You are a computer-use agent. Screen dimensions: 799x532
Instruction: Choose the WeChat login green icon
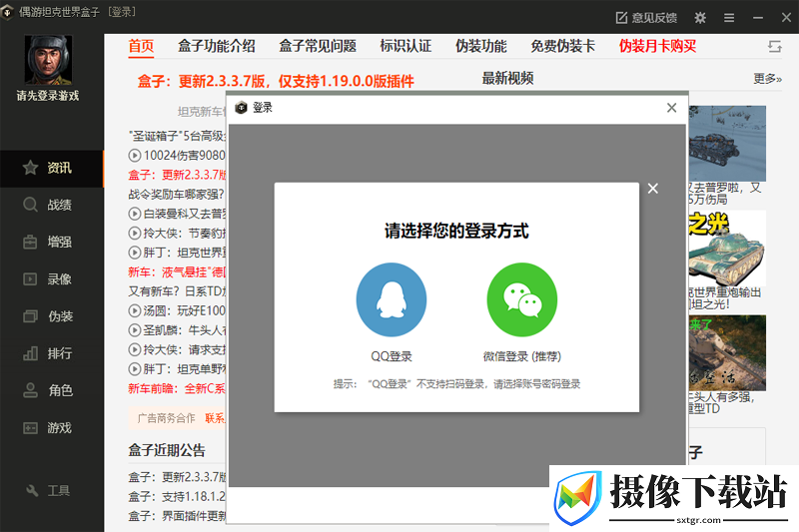coord(521,299)
